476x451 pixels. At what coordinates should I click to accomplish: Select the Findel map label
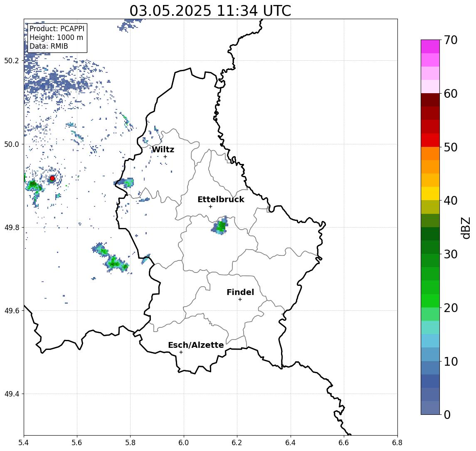(240, 292)
